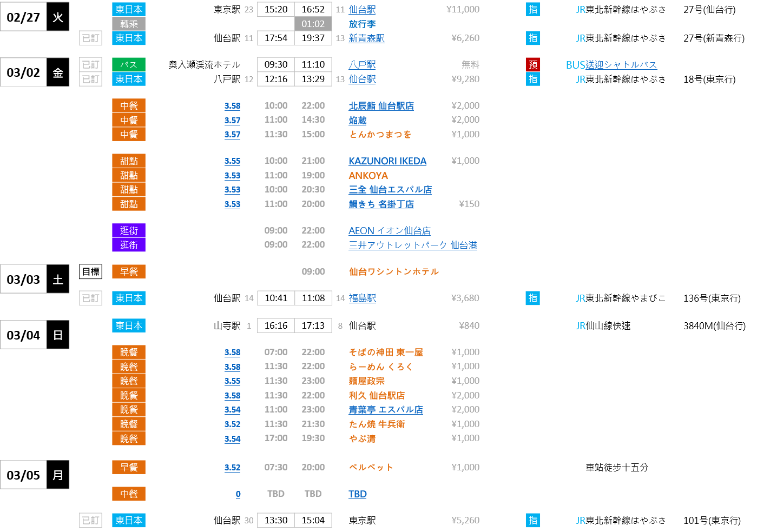Select the green バス tag
The height and width of the screenshot is (532, 757).
(129, 64)
